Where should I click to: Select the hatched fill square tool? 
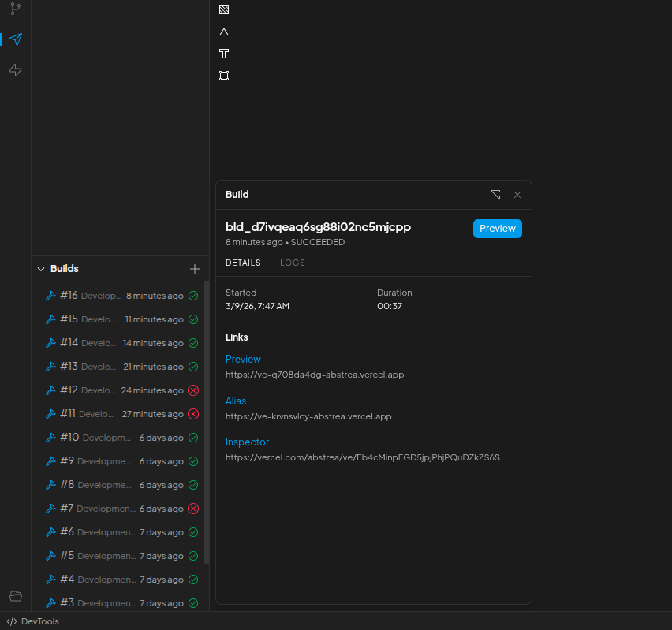[x=224, y=9]
